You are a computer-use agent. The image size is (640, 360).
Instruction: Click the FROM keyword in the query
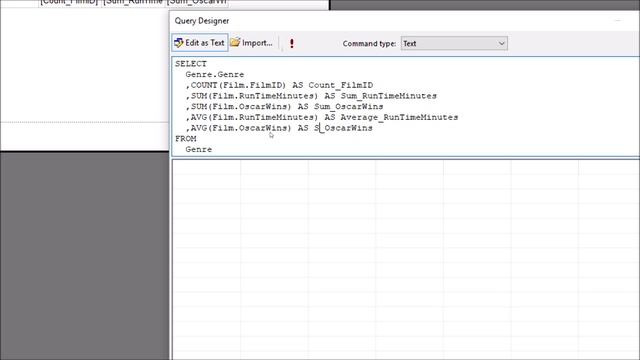point(186,138)
